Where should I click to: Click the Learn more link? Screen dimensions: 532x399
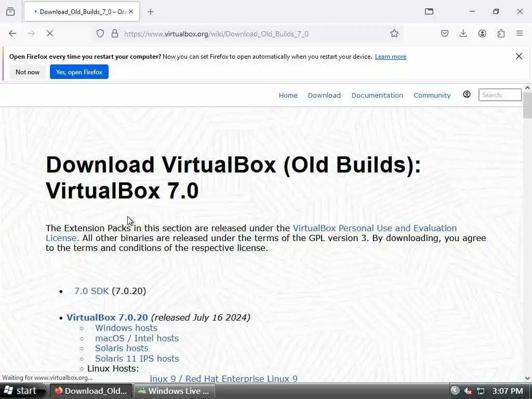click(x=391, y=57)
